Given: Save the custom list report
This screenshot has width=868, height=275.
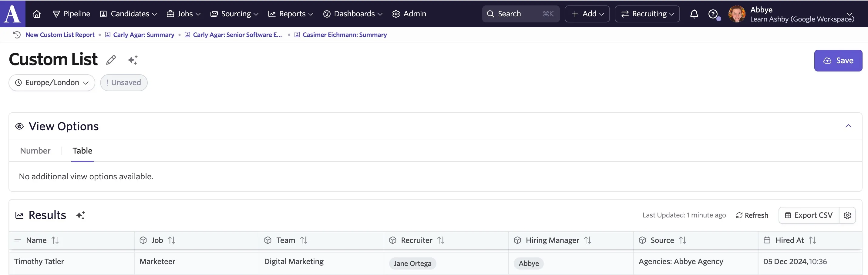Looking at the screenshot, I should point(838,61).
